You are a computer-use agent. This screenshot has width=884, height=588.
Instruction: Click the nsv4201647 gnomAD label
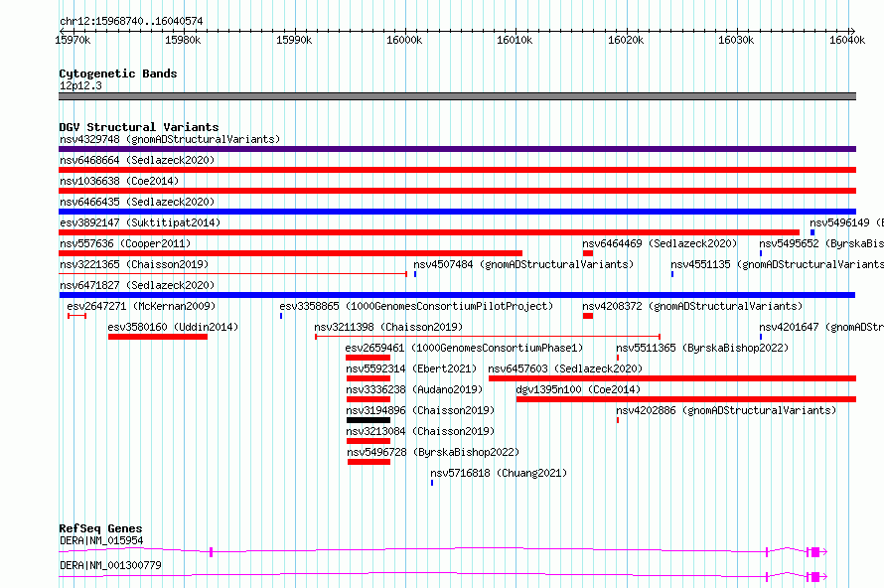click(x=821, y=327)
